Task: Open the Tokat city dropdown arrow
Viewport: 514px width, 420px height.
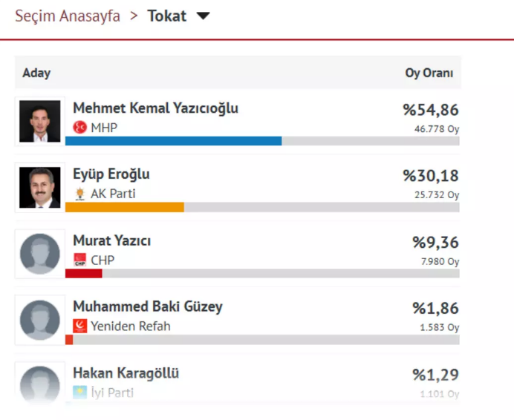Action: click(204, 16)
